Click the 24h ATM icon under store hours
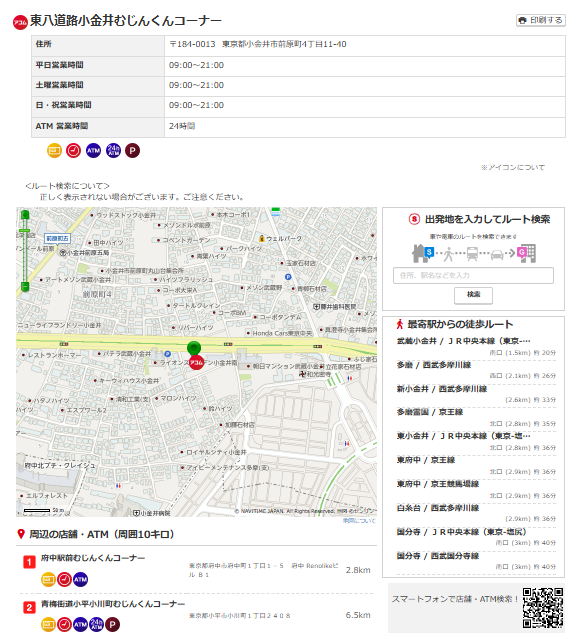The height and width of the screenshot is (633, 570). click(x=113, y=151)
